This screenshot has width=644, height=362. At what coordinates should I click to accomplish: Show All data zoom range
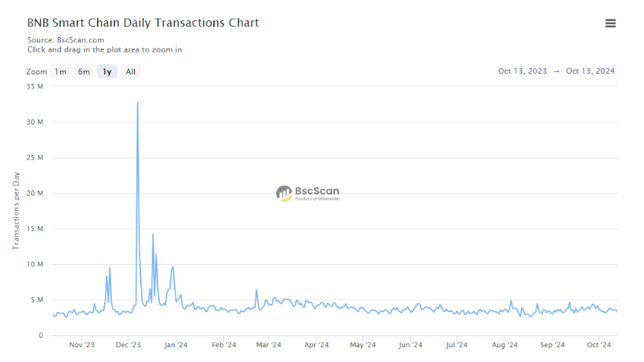pos(131,71)
